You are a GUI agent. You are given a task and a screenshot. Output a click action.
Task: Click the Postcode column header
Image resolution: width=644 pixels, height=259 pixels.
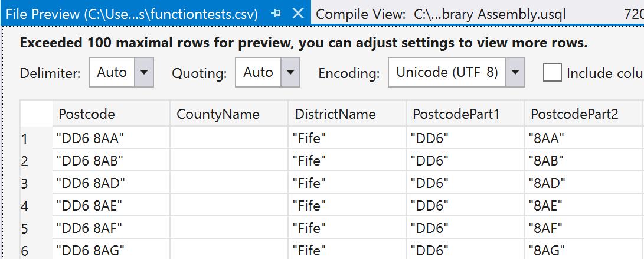(87, 114)
